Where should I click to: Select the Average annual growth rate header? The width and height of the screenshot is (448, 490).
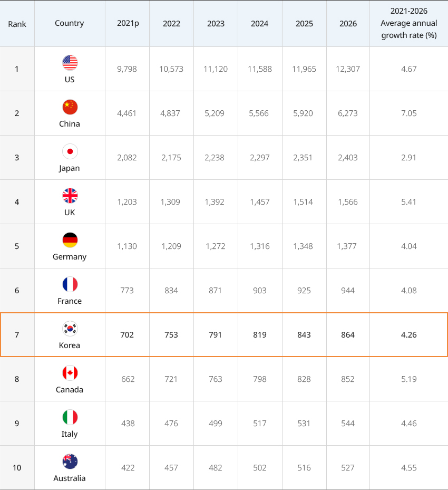(408, 23)
